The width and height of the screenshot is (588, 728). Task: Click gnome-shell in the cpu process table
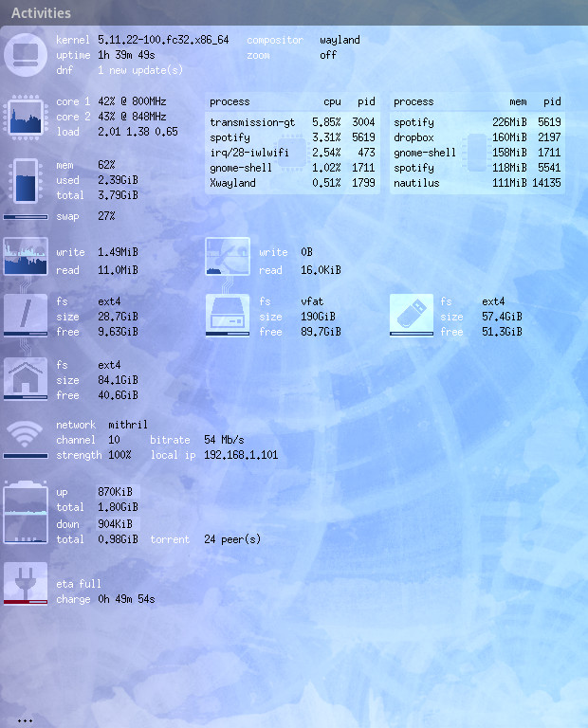[292, 168]
